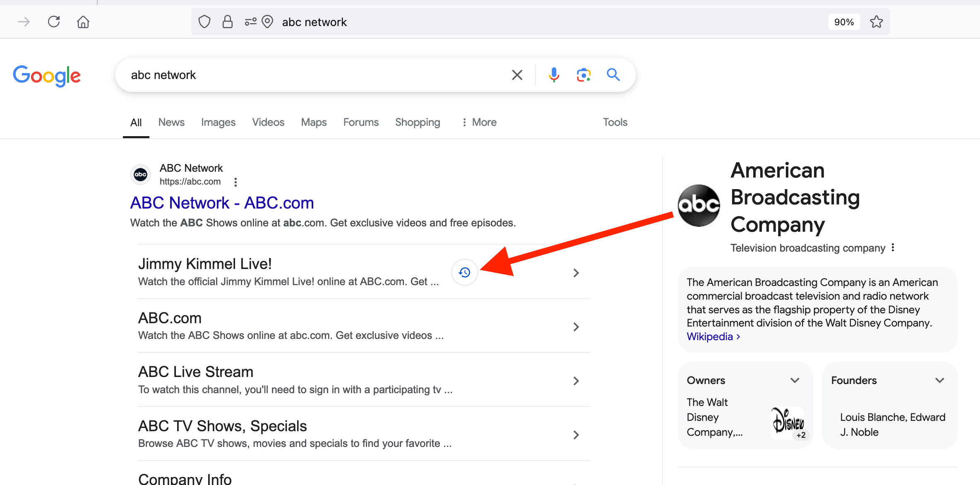This screenshot has width=980, height=485.
Task: Click the padlock site security icon
Action: [x=227, y=22]
